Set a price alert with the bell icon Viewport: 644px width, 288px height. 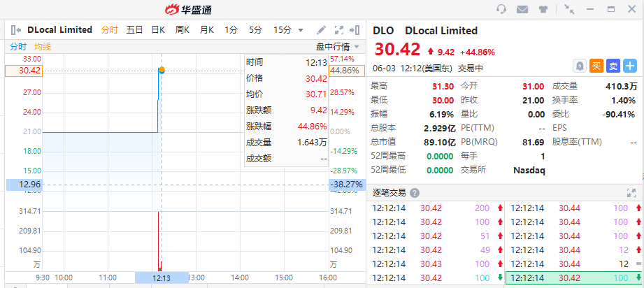580,66
